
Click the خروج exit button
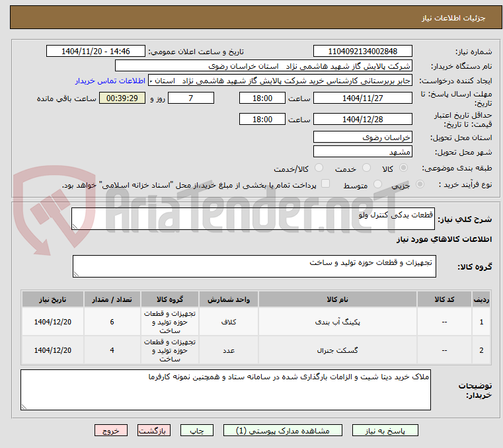[111, 430]
